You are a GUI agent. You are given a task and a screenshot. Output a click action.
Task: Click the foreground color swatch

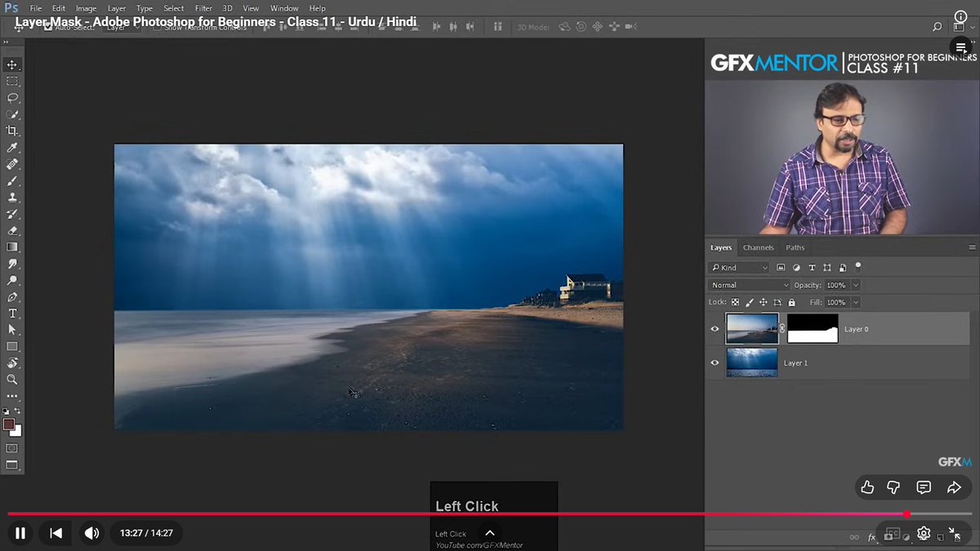[x=9, y=424]
